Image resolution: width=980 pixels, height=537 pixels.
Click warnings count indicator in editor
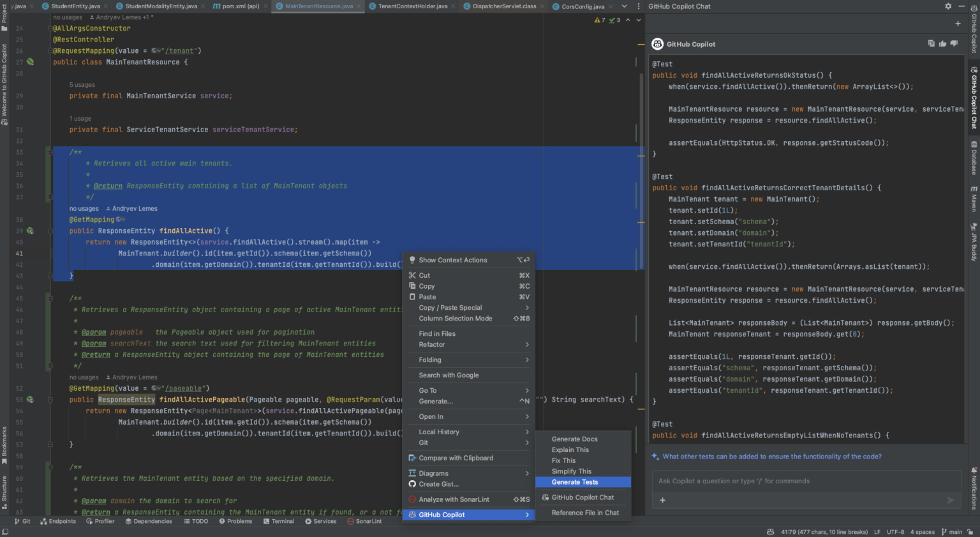click(x=600, y=20)
